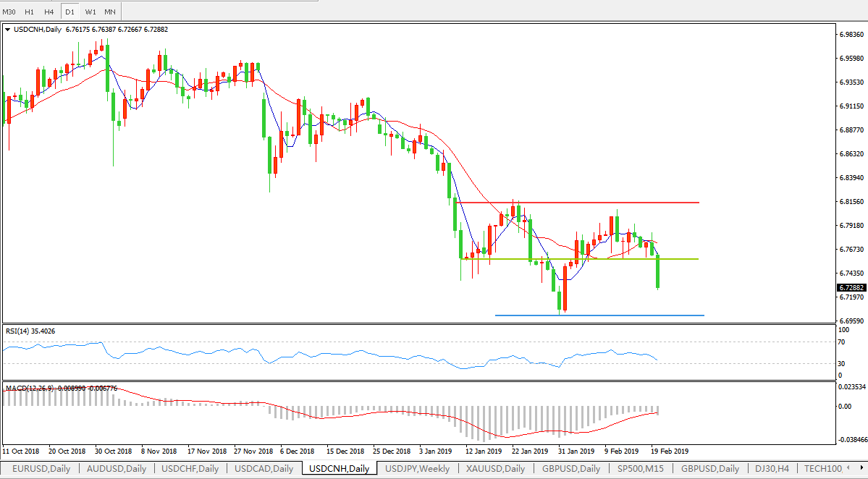This screenshot has height=479, width=868.
Task: Open the EURUSD,Daily chart tab
Action: point(41,469)
